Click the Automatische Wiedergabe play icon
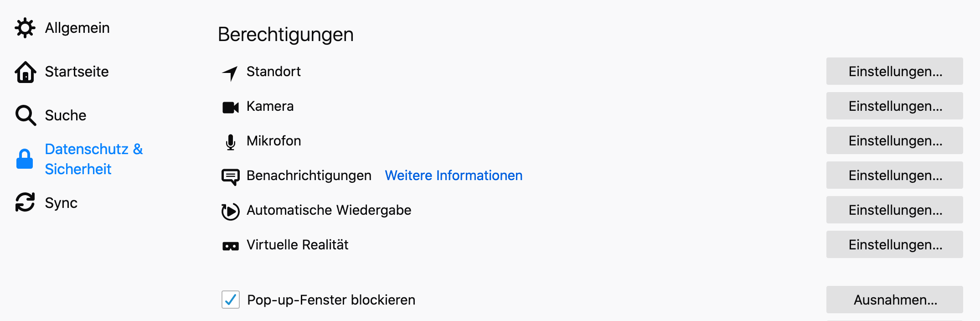The width and height of the screenshot is (980, 321). tap(231, 211)
